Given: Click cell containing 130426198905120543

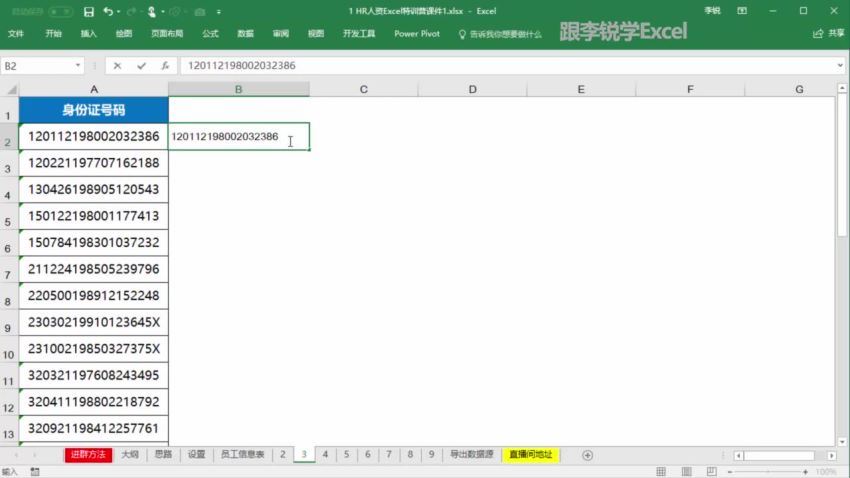Looking at the screenshot, I should pyautogui.click(x=94, y=190).
